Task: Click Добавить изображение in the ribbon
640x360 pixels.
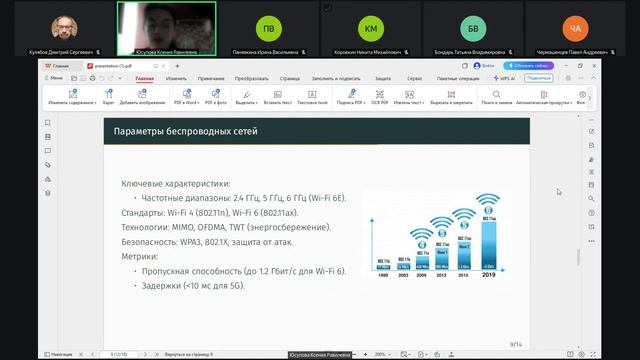Action: click(x=142, y=97)
